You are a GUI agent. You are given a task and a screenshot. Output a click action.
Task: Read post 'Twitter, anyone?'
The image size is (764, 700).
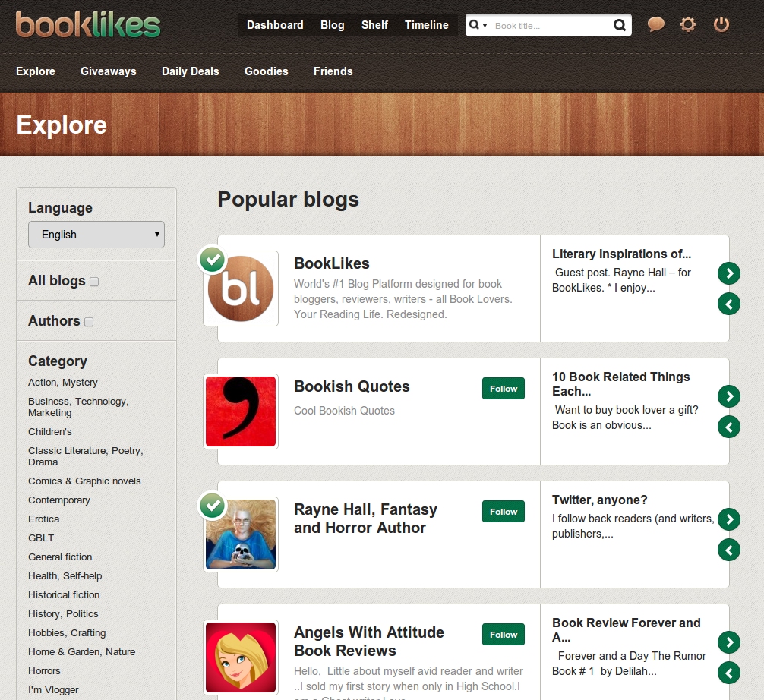[x=599, y=500]
